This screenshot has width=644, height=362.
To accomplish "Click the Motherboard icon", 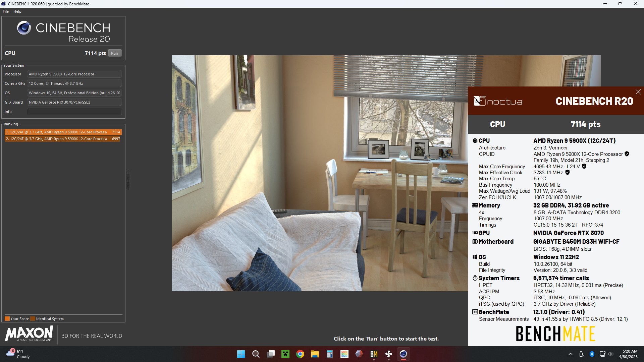I will 475,242.
